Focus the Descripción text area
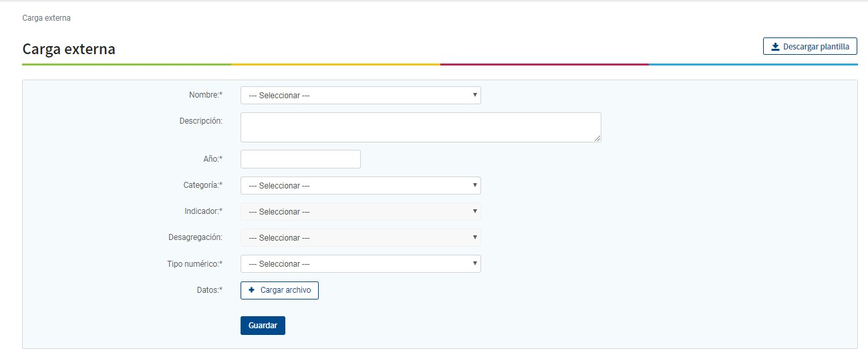The image size is (868, 357). (x=420, y=127)
